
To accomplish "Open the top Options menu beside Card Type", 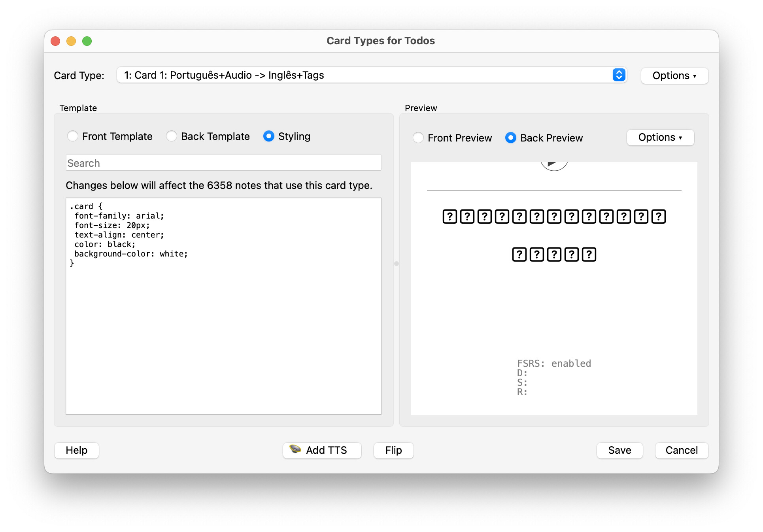I will (674, 75).
